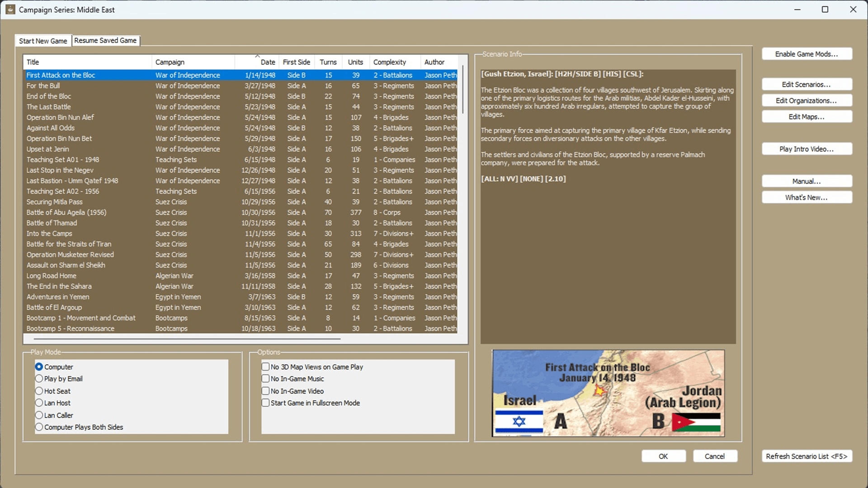The image size is (868, 488).
Task: Check No 3D Map Views on Game Play
Action: pyautogui.click(x=266, y=366)
